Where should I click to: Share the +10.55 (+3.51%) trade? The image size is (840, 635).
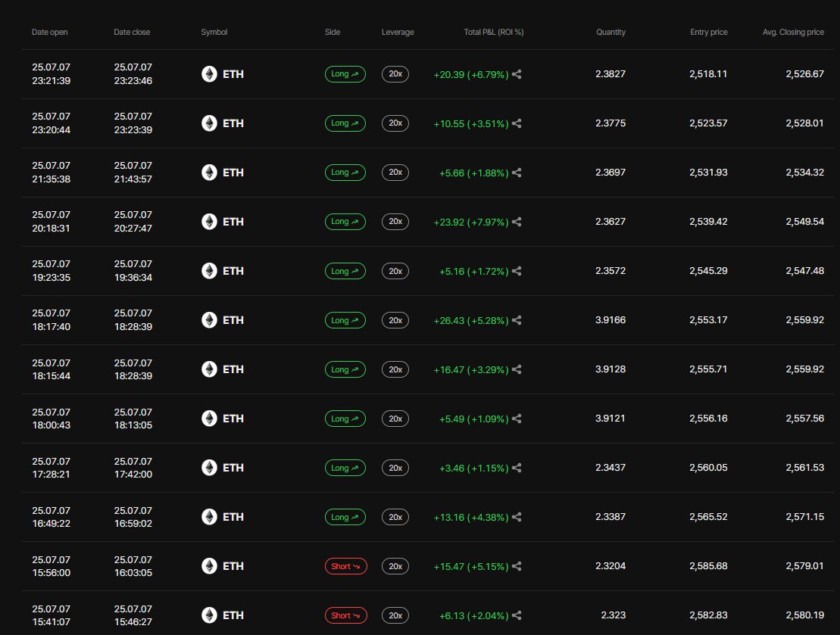[517, 123]
